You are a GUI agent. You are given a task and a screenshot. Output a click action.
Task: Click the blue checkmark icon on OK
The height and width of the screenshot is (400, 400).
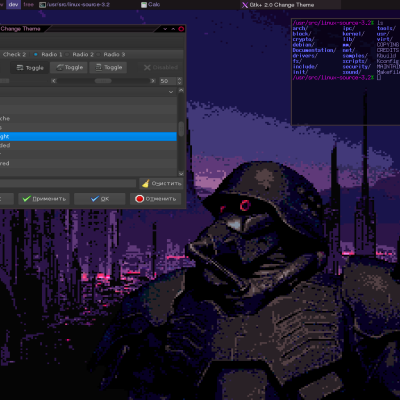[x=95, y=199]
